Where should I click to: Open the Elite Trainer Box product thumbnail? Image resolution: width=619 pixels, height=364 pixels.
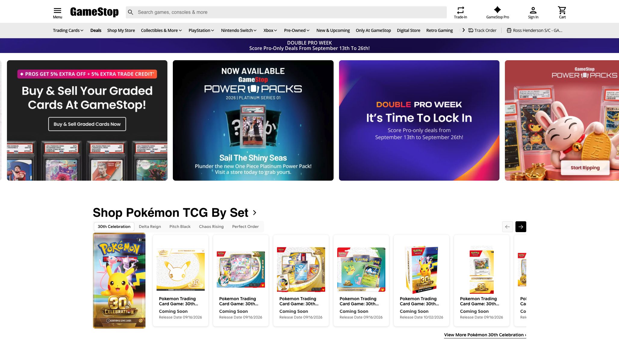[181, 270]
